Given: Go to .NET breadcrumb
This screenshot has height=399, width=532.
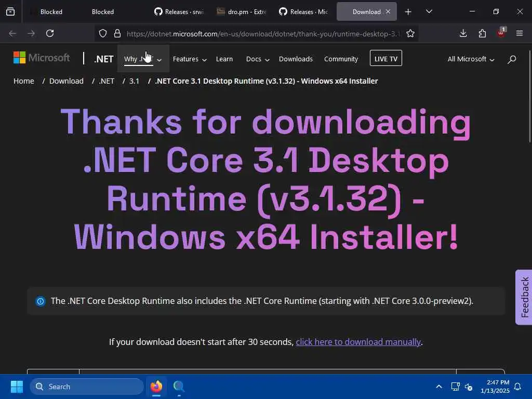Looking at the screenshot, I should tap(107, 81).
